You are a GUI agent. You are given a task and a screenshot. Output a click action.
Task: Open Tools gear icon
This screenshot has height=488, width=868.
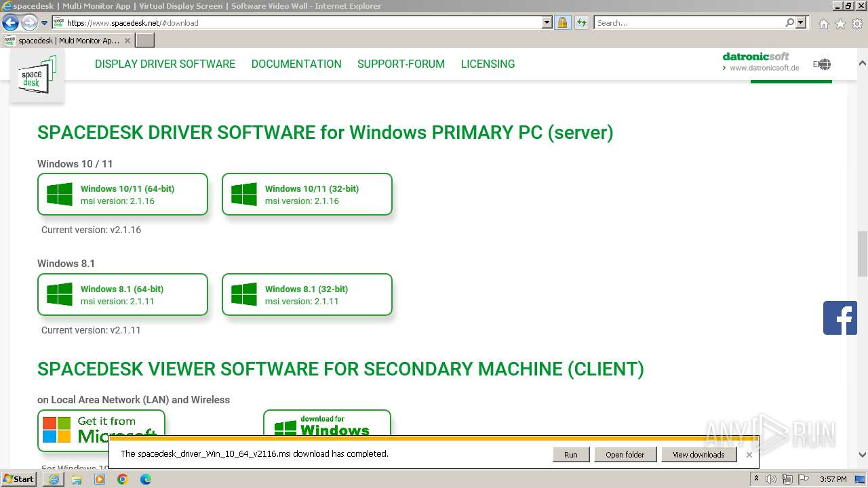(857, 24)
